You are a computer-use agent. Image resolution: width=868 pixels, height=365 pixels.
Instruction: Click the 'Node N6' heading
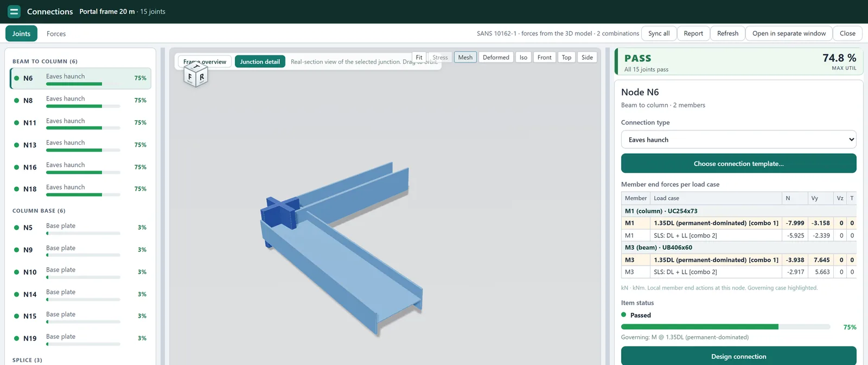pyautogui.click(x=640, y=92)
